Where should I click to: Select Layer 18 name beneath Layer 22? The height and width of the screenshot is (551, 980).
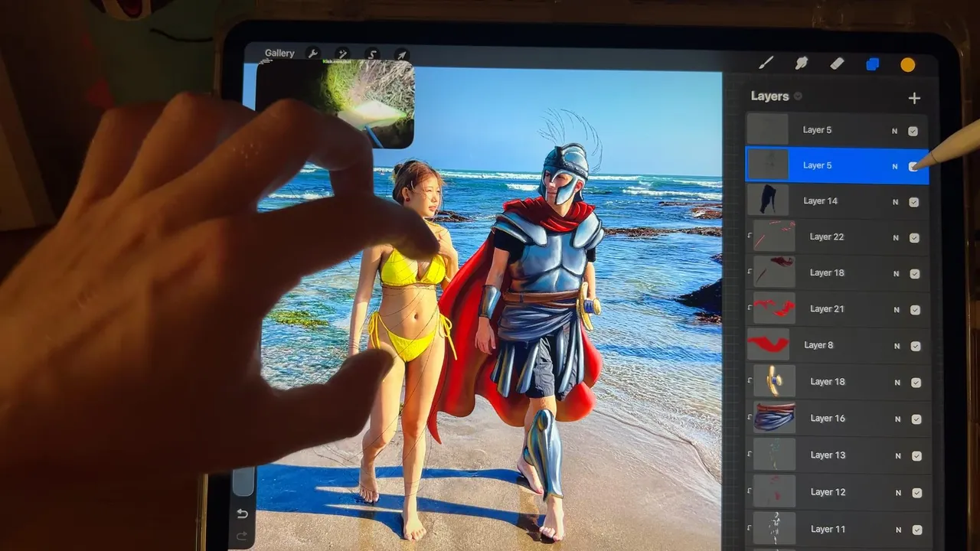[x=827, y=272]
